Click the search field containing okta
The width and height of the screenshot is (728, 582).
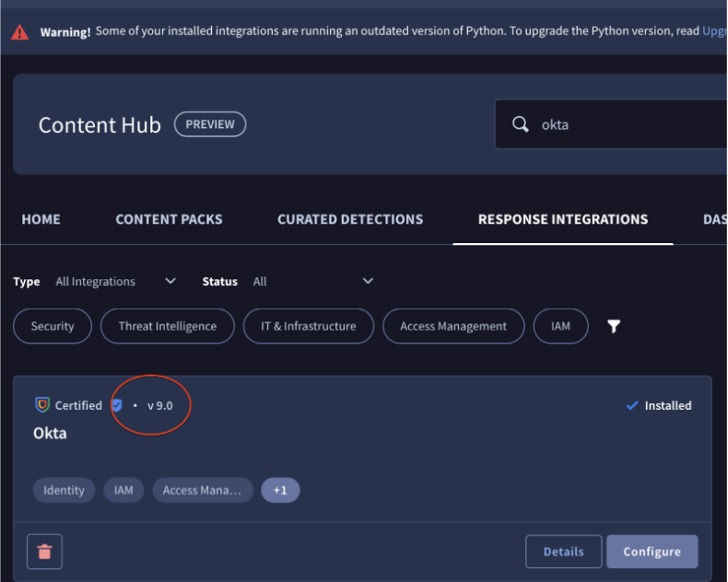click(627, 124)
